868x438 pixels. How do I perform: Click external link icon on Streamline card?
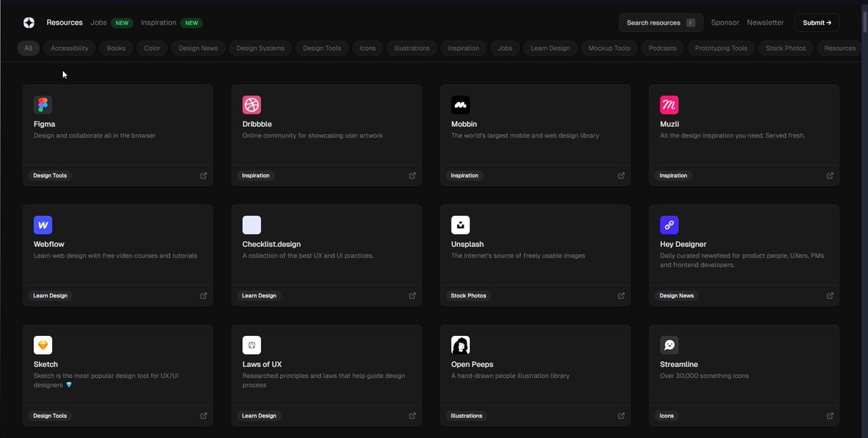point(830,416)
